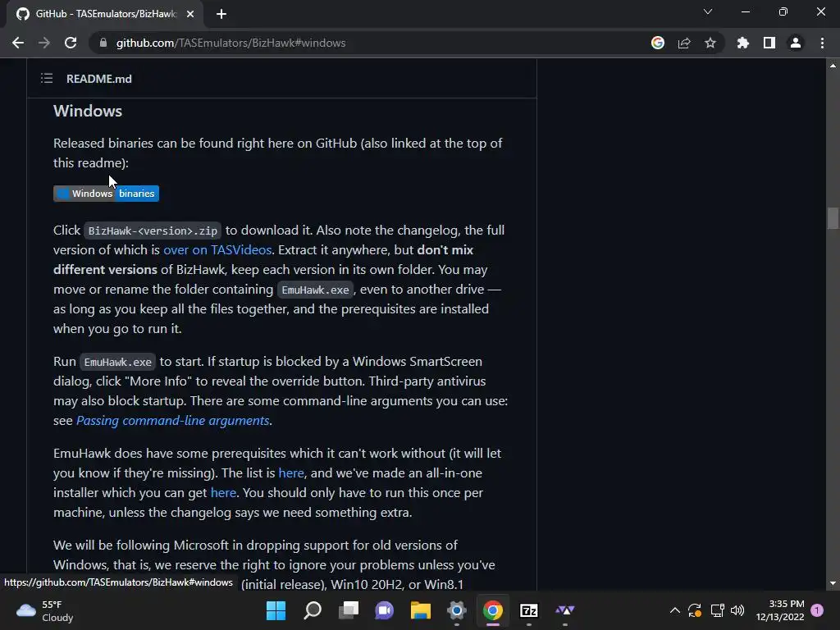
Task: Open 7-Zip from taskbar
Action: 529,610
